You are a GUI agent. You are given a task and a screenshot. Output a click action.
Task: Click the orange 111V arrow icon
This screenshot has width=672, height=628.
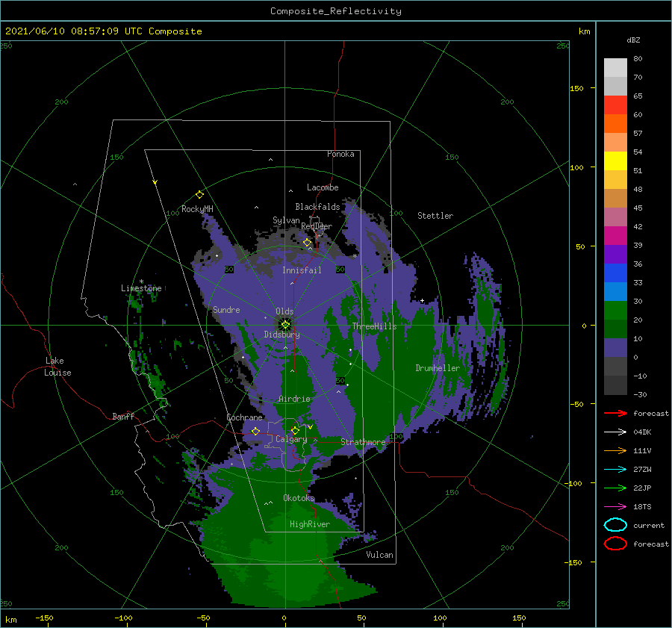(x=615, y=450)
